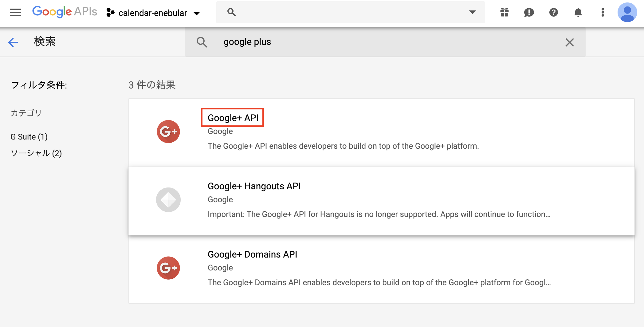
Task: Click the Google+ Hangouts API gray icon
Action: 168,200
